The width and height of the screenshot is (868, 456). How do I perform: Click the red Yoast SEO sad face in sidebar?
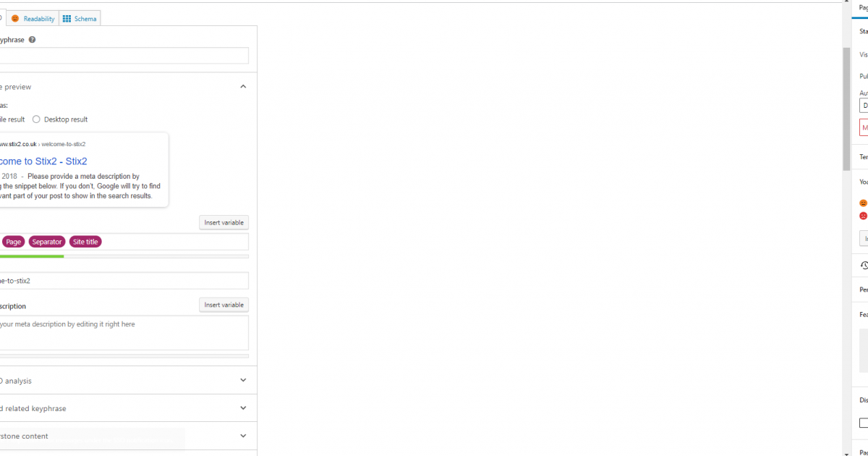[x=863, y=216]
